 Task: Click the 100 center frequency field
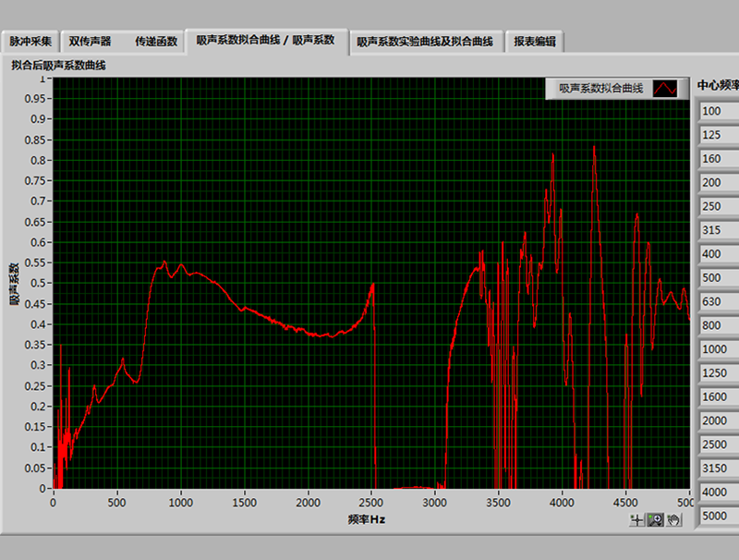(x=720, y=111)
